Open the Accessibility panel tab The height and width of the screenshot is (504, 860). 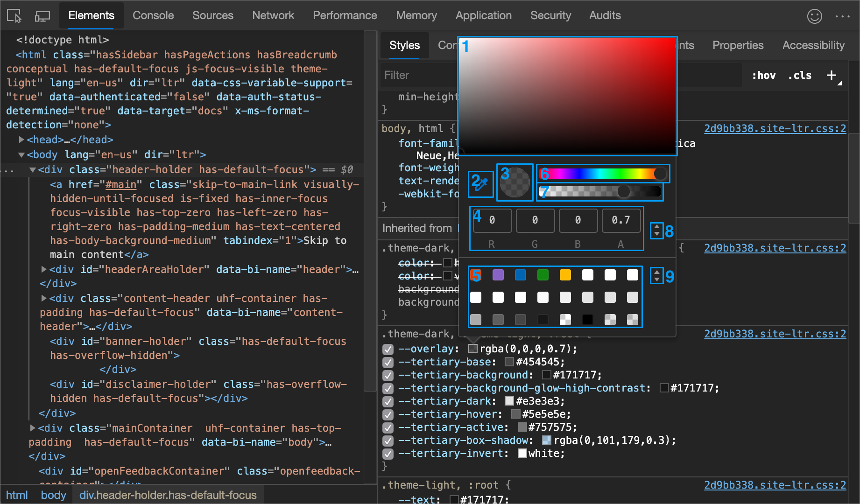[x=813, y=45]
